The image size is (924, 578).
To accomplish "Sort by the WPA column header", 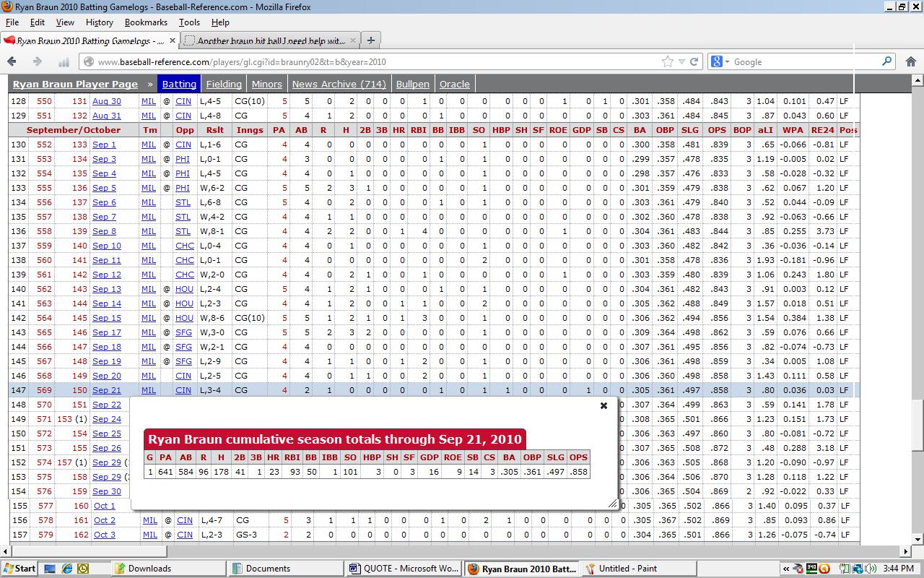I will point(793,130).
